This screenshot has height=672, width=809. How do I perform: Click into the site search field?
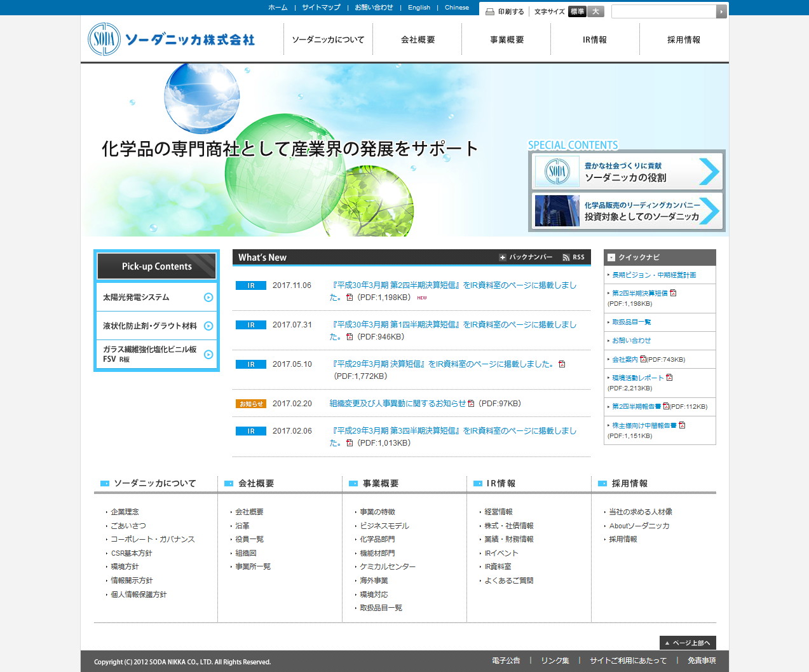coord(663,11)
